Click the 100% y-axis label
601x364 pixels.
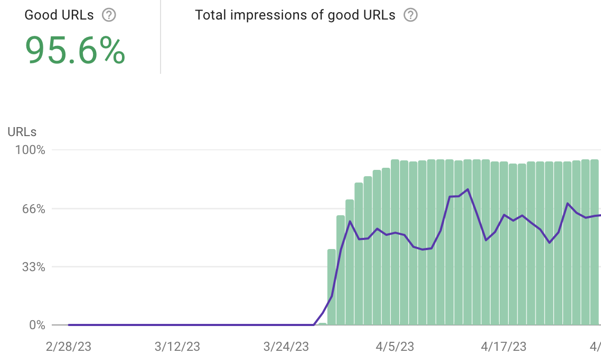click(30, 150)
